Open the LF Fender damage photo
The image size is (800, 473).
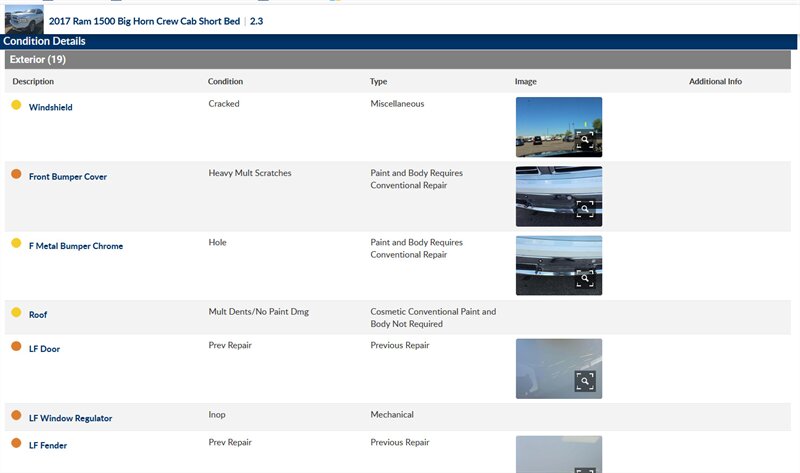click(558, 454)
